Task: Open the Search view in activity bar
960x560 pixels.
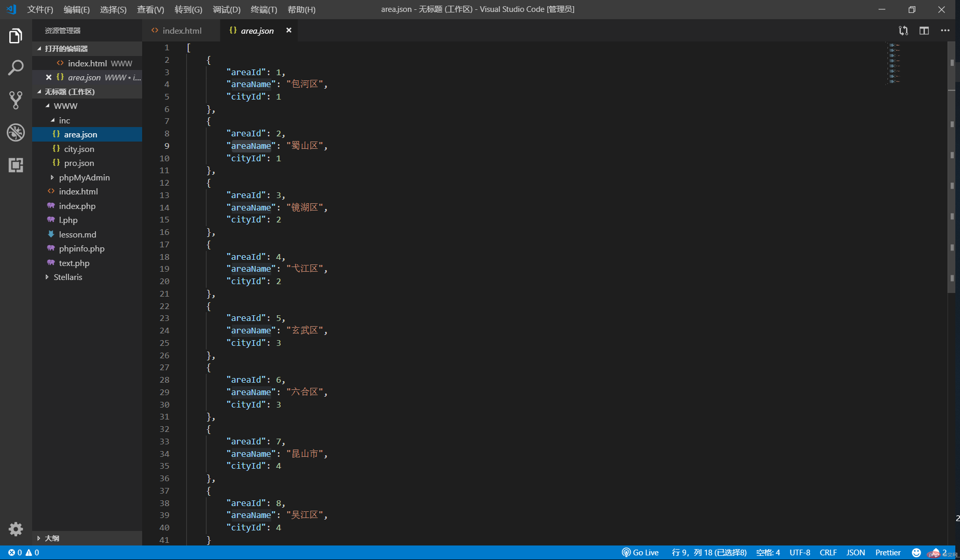Action: pos(16,67)
